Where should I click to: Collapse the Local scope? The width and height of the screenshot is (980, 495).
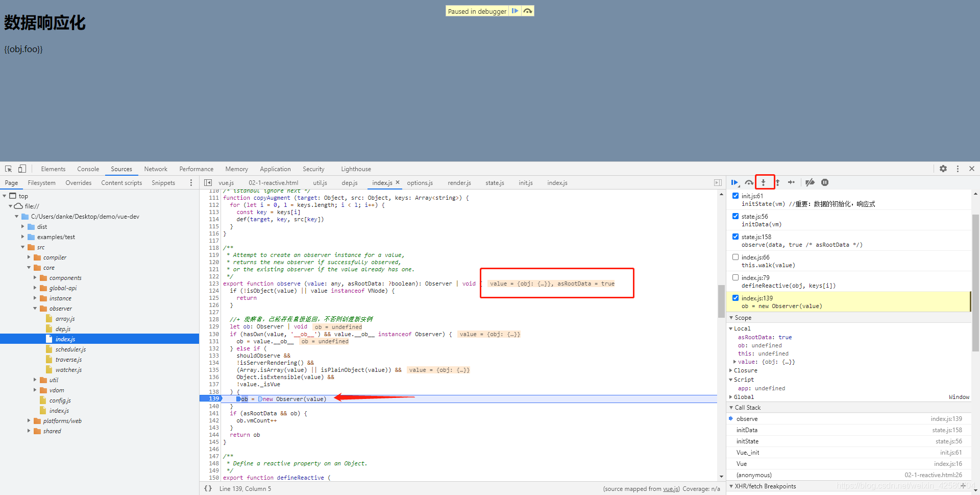731,328
